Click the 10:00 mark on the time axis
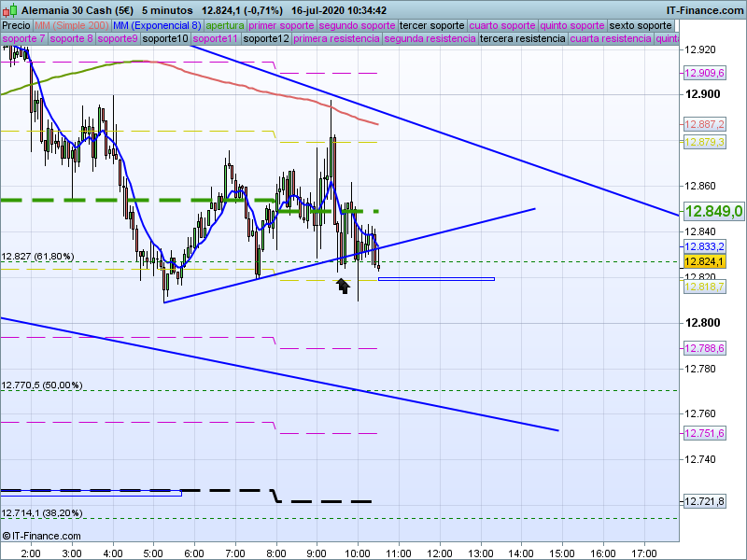Screen dimensions: 747x560 (x=357, y=553)
